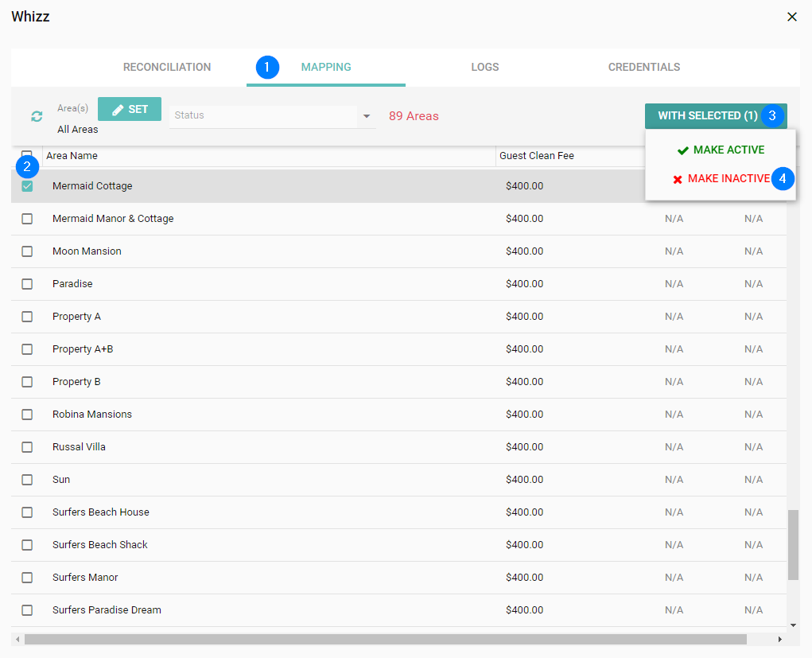Click the horizontal scrollbar right arrow

click(779, 639)
